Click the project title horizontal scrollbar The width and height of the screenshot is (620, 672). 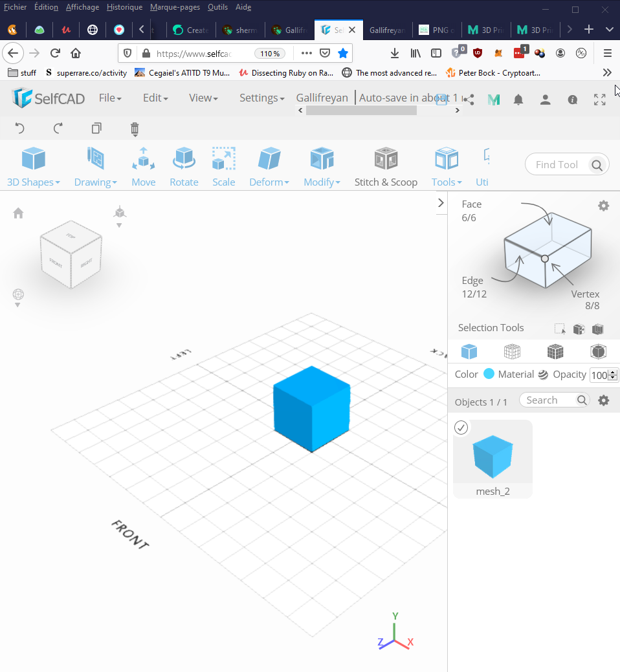click(x=361, y=111)
